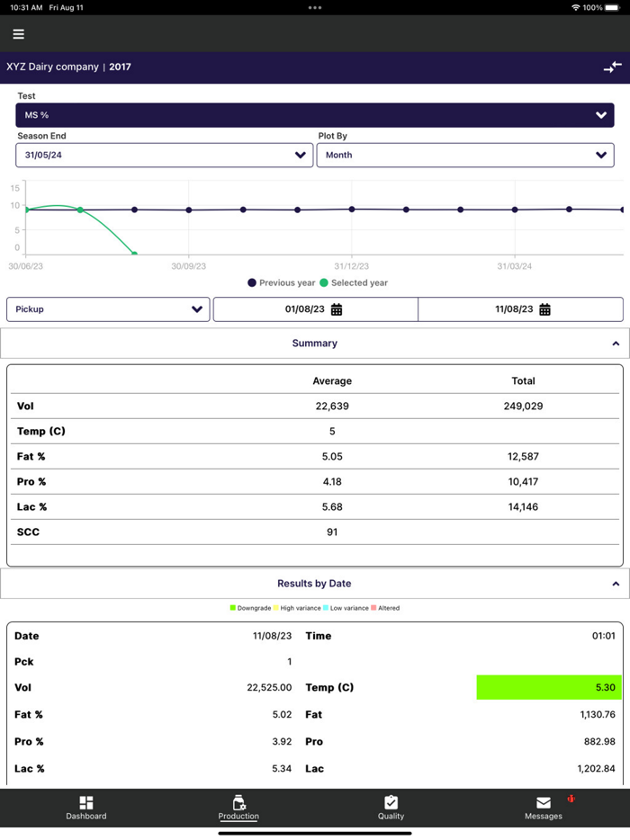Tap the yellow High variance legend swatch

coord(276,608)
